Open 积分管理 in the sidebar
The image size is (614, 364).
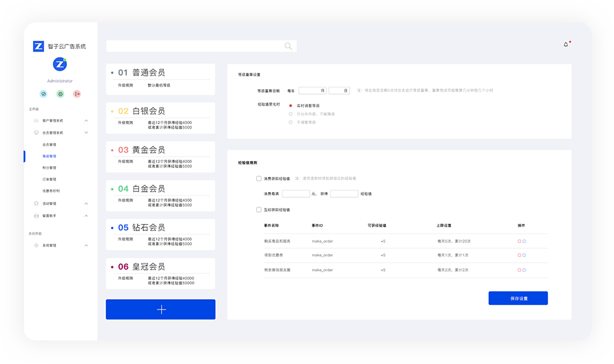49,168
